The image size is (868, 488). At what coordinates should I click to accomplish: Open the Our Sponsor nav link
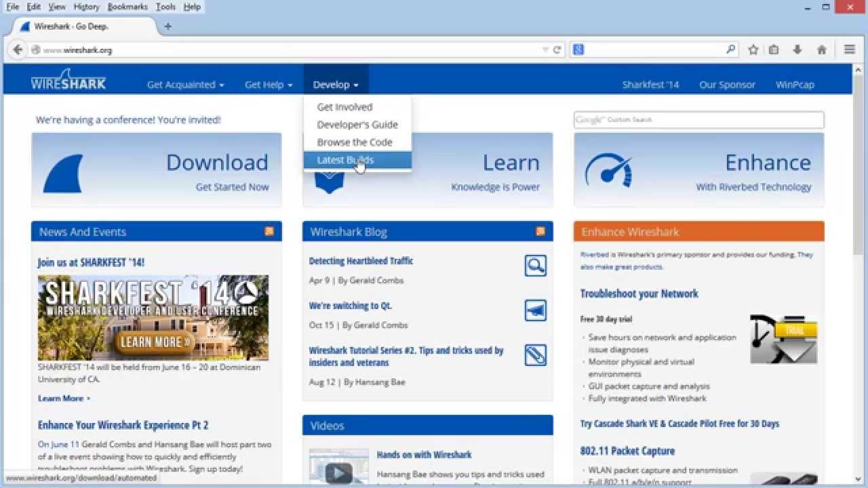(727, 85)
